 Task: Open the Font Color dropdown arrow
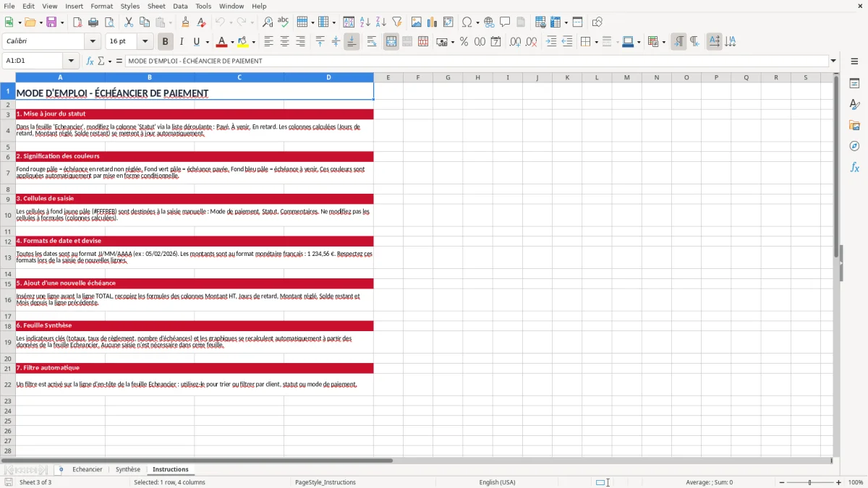coord(232,42)
